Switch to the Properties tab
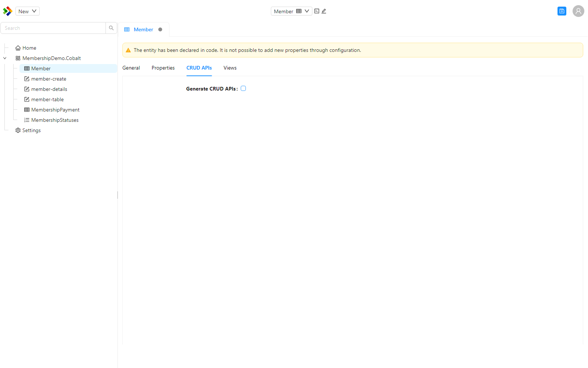 [163, 68]
